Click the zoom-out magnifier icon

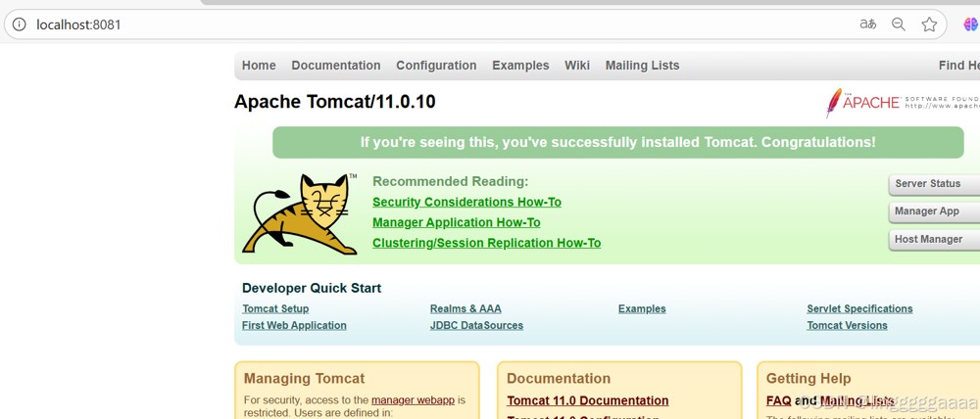pyautogui.click(x=898, y=24)
